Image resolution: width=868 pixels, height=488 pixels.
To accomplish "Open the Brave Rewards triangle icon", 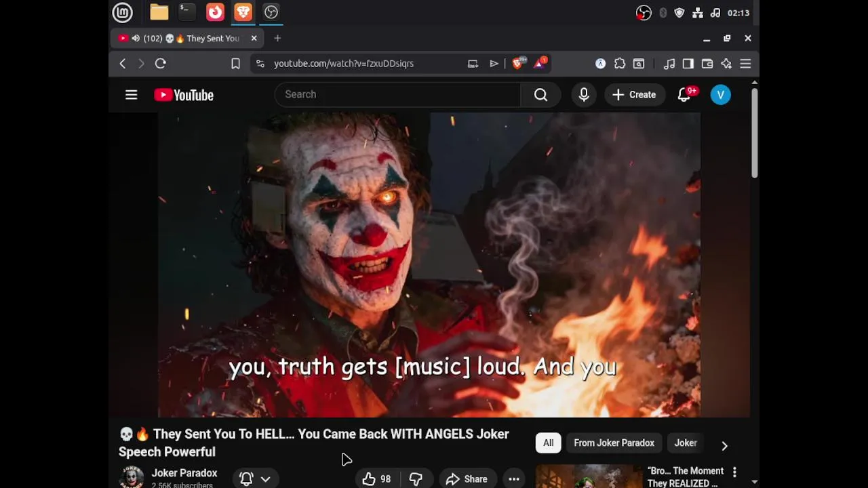I will pyautogui.click(x=540, y=63).
